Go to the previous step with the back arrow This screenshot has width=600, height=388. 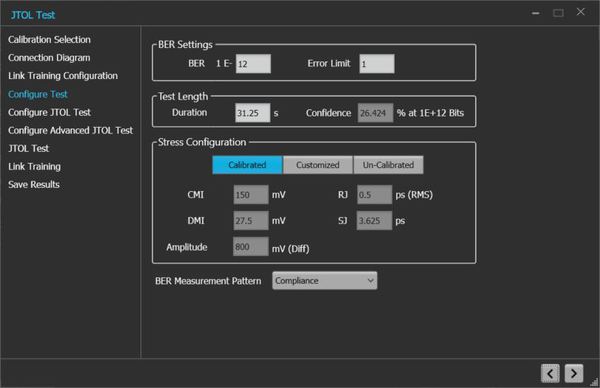click(x=550, y=373)
